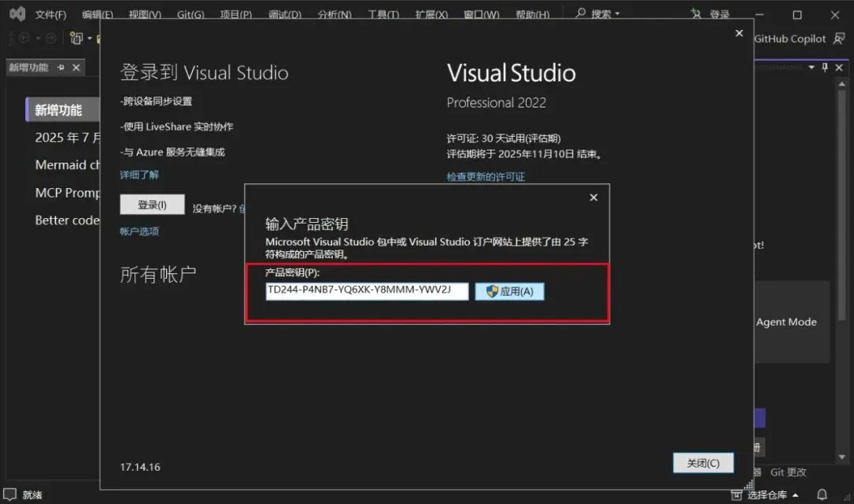Close the product key dialog
854x504 pixels.
point(594,197)
